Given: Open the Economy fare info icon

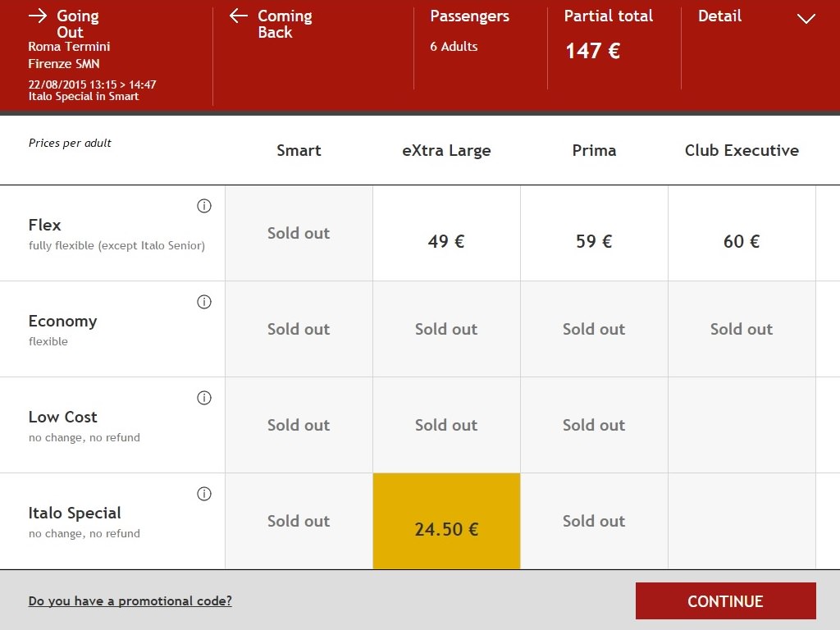Looking at the screenshot, I should 204,302.
